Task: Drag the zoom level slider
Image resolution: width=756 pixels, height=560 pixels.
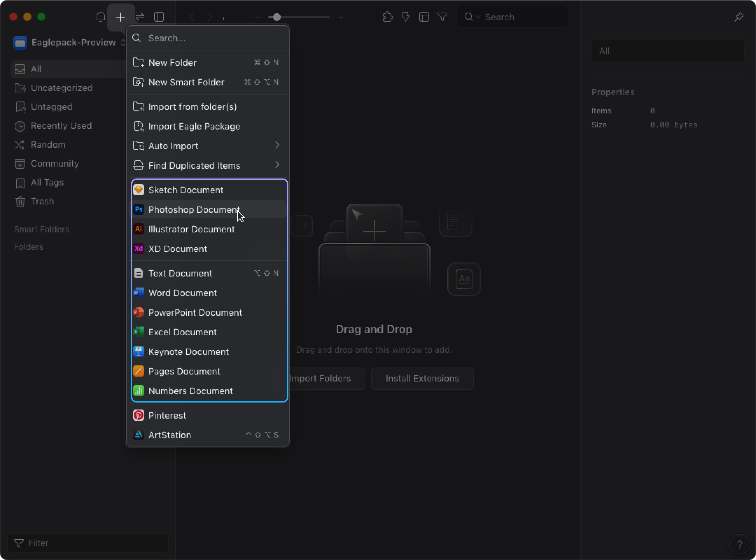Action: coord(276,16)
